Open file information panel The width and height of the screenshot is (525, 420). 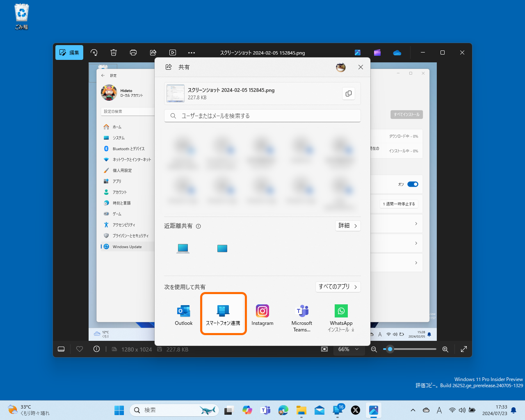pos(97,349)
